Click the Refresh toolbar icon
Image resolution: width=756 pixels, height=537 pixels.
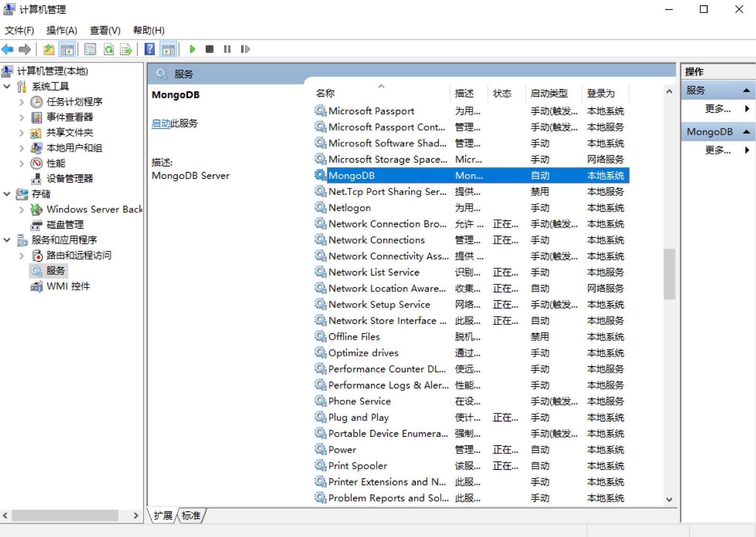(x=109, y=49)
